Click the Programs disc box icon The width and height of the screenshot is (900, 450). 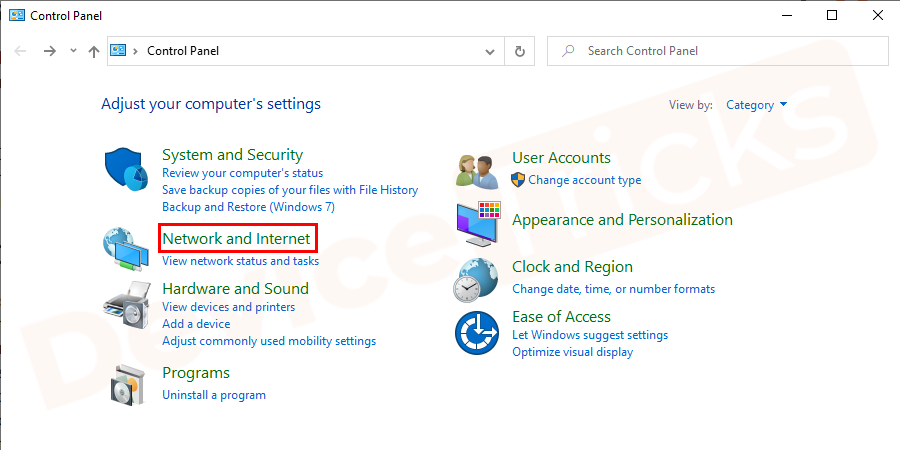point(127,385)
